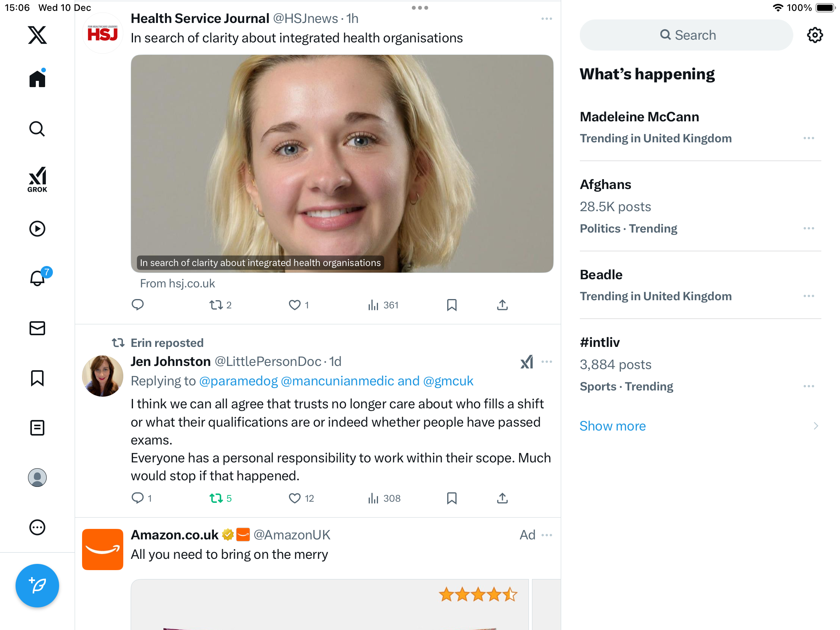Open the notifications bell
The width and height of the screenshot is (840, 630).
click(37, 278)
